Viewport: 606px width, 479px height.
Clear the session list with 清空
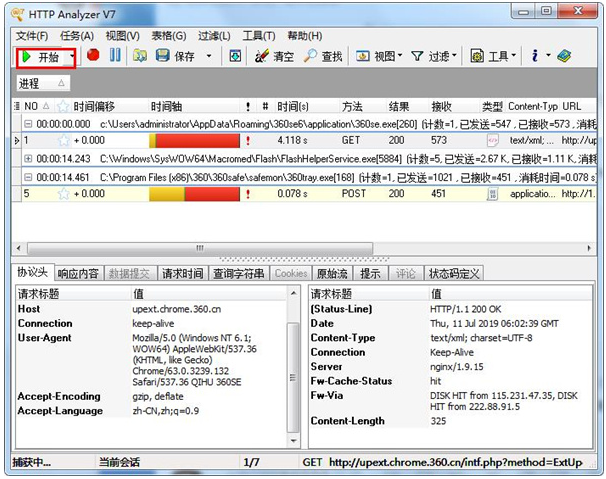pyautogui.click(x=274, y=56)
